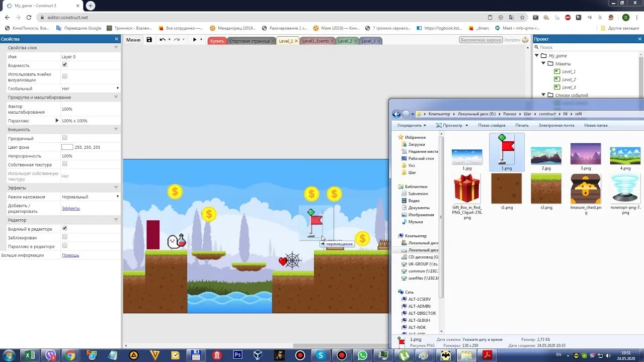Collapse the My_game project tree node
The width and height of the screenshot is (644, 362).
(537, 56)
